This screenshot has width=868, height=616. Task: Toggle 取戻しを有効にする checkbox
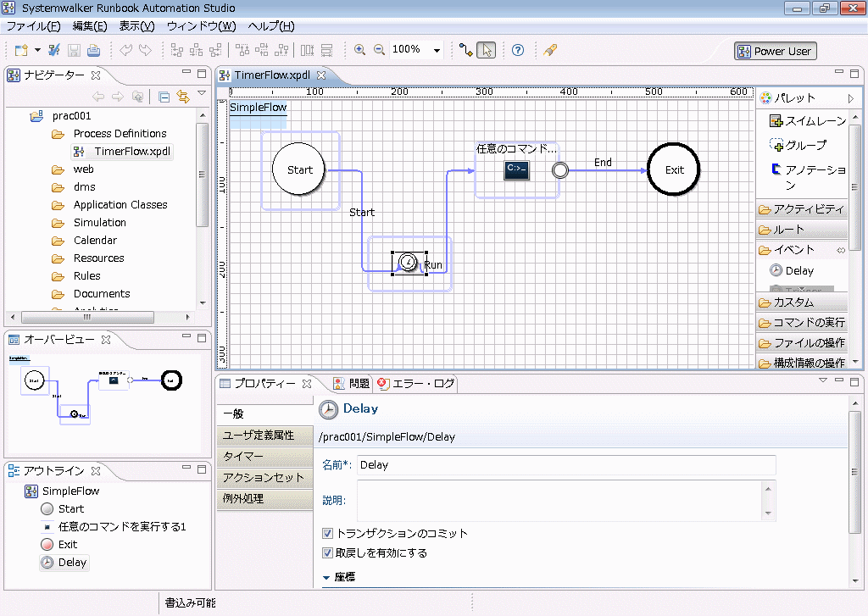pyautogui.click(x=327, y=553)
